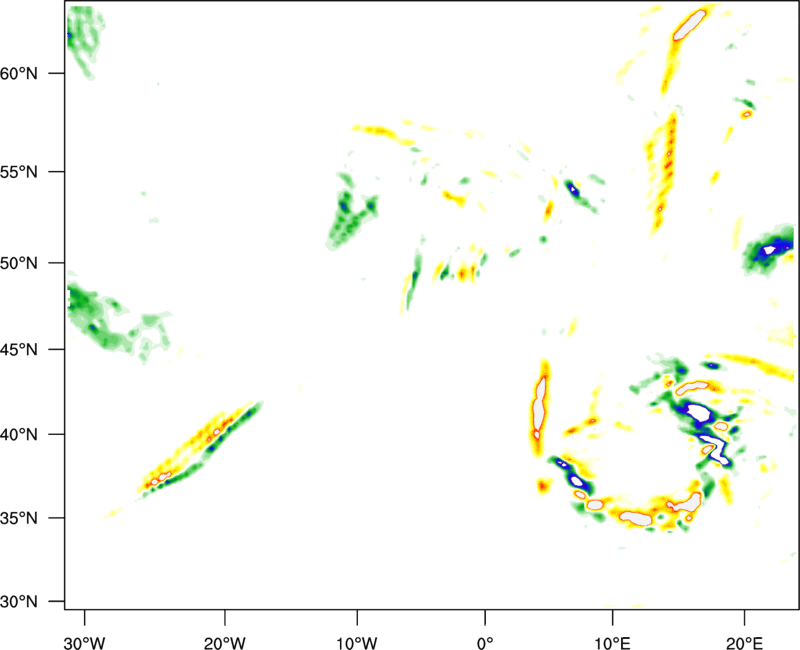Click the 60°N latitude label
Viewport: 800px width, 650px height.
coord(19,73)
